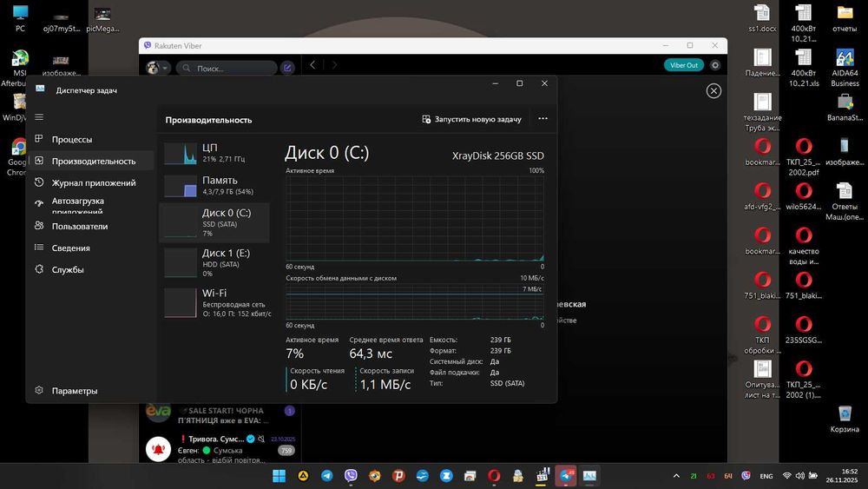Viewport: 868px width, 489px height.
Task: Click the 64,3 мс response time value
Action: pos(371,354)
